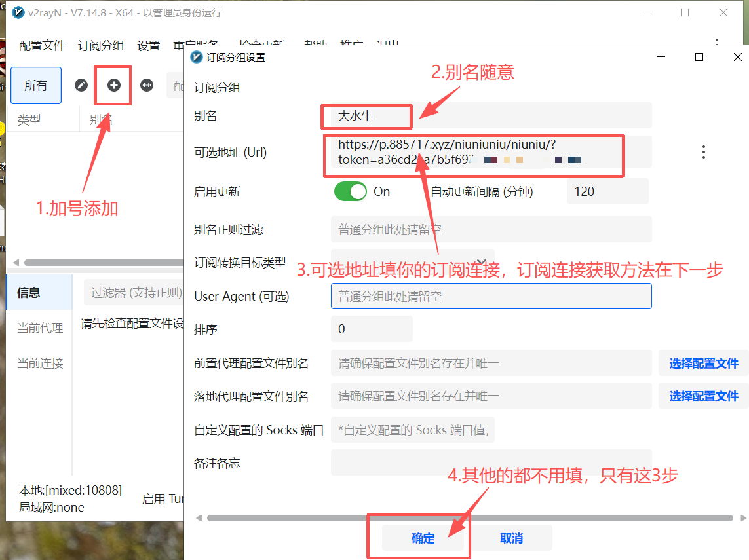749x560 pixels.
Task: Click the 排序 number field
Action: 372,329
